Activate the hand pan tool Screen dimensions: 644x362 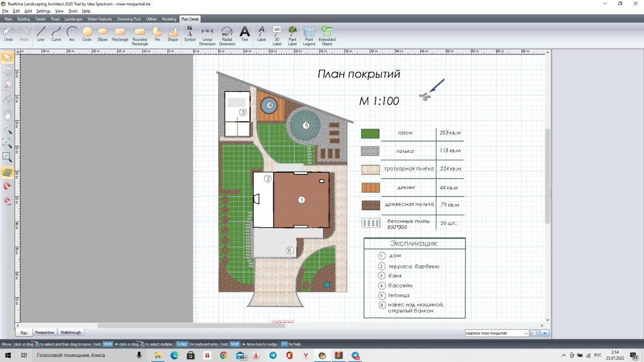coord(8,115)
